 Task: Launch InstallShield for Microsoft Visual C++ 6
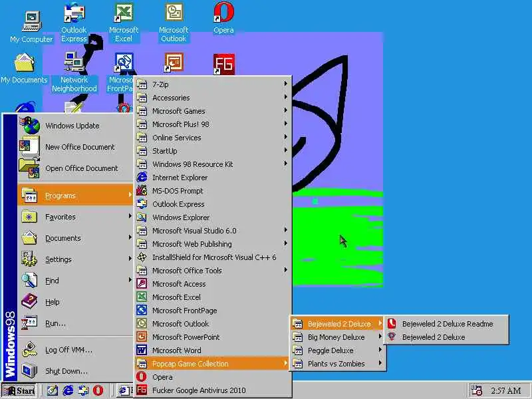point(212,257)
